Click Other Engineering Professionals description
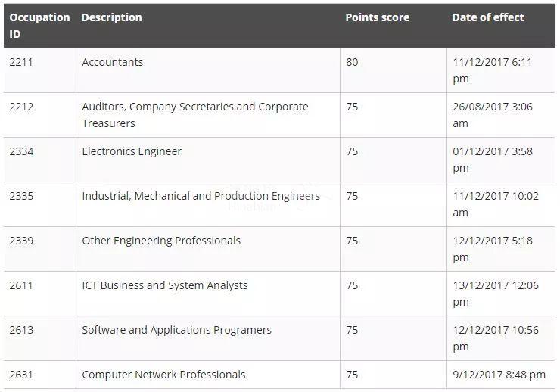This screenshot has height=392, width=560. pyautogui.click(x=161, y=241)
